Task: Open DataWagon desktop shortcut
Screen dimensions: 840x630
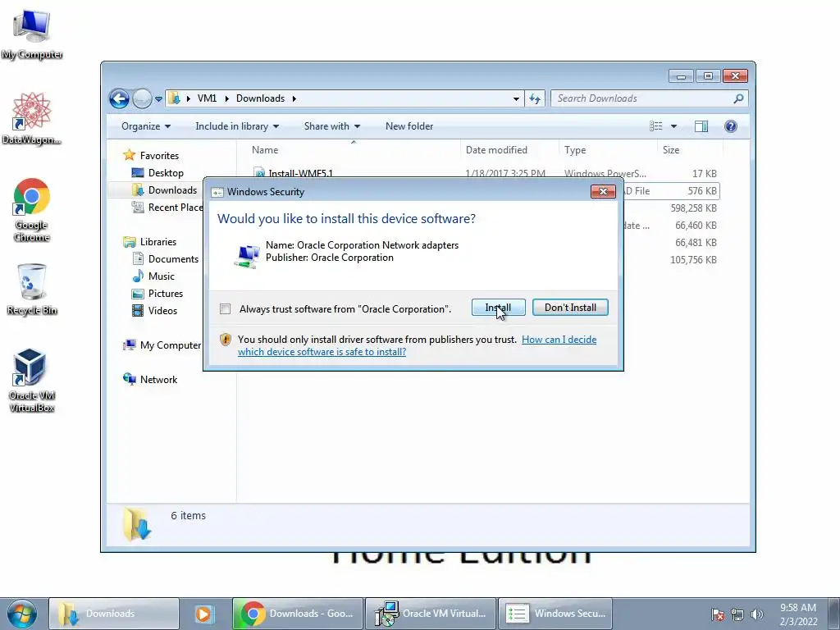Action: click(x=32, y=118)
